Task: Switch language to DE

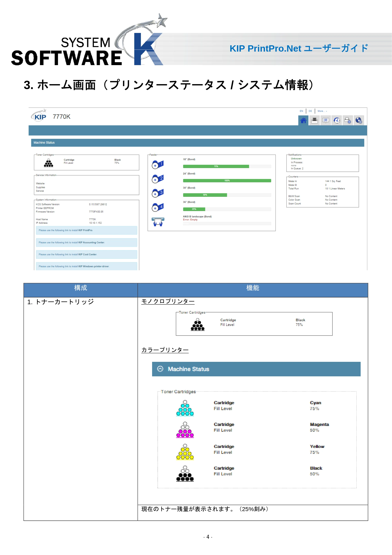Action: [310, 111]
